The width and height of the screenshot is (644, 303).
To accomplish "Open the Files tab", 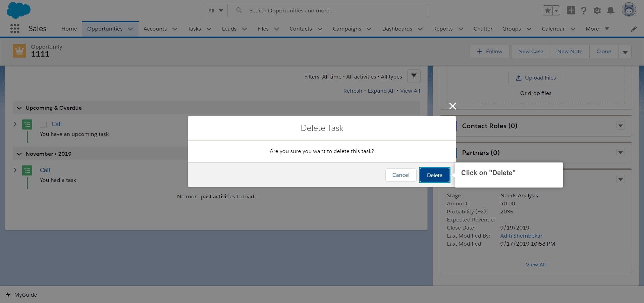I will pyautogui.click(x=263, y=29).
